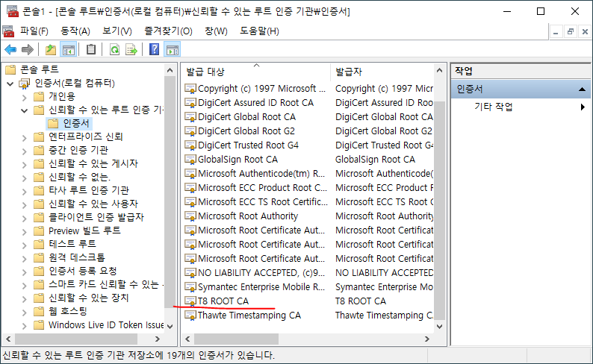Refresh the list with green refresh icon
The width and height of the screenshot is (593, 364).
(x=114, y=49)
